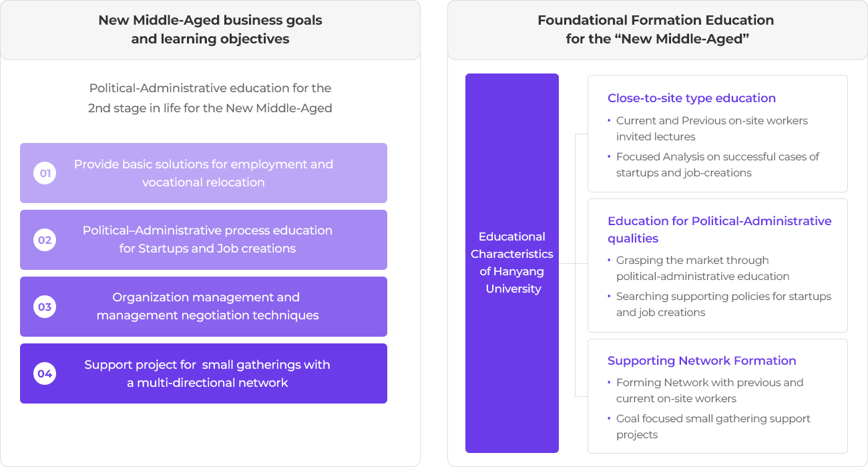The image size is (868, 467).
Task: Open 'Close-to-site type education' heading
Action: [x=692, y=98]
